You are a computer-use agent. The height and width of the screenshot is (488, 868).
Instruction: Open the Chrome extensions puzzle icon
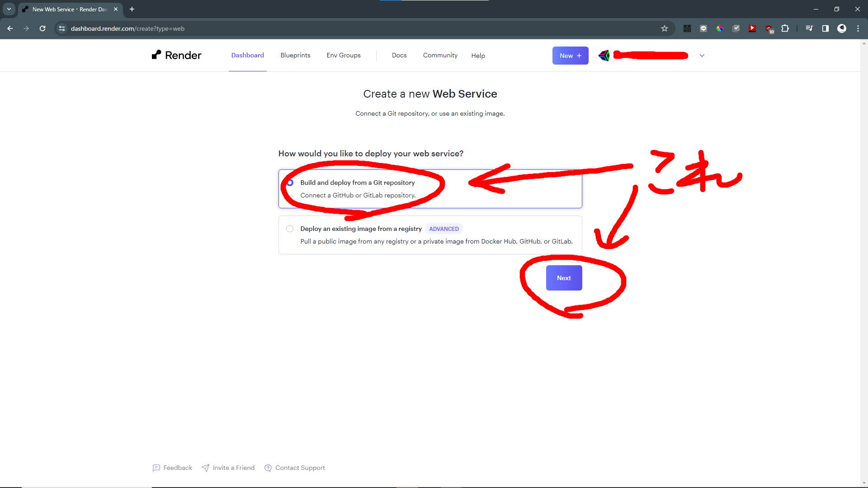tap(785, 28)
